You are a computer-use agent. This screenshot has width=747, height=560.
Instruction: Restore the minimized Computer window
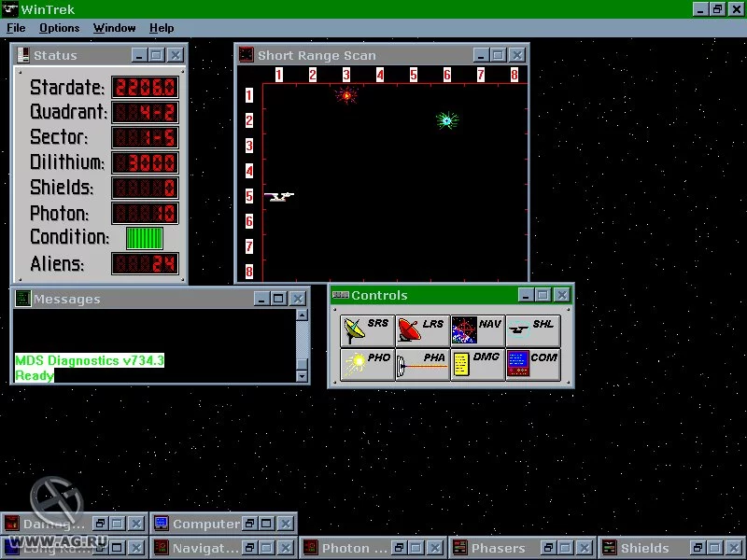(x=249, y=524)
